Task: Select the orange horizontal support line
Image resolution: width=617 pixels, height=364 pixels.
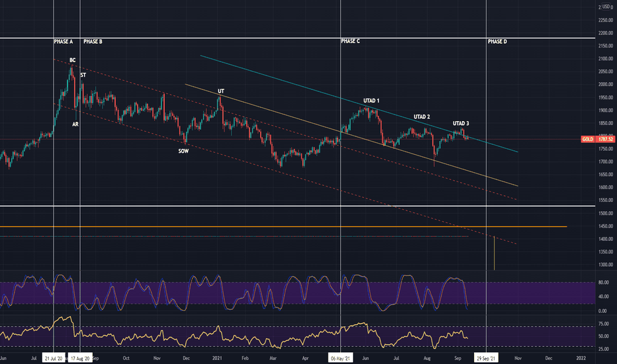Action: pos(283,226)
